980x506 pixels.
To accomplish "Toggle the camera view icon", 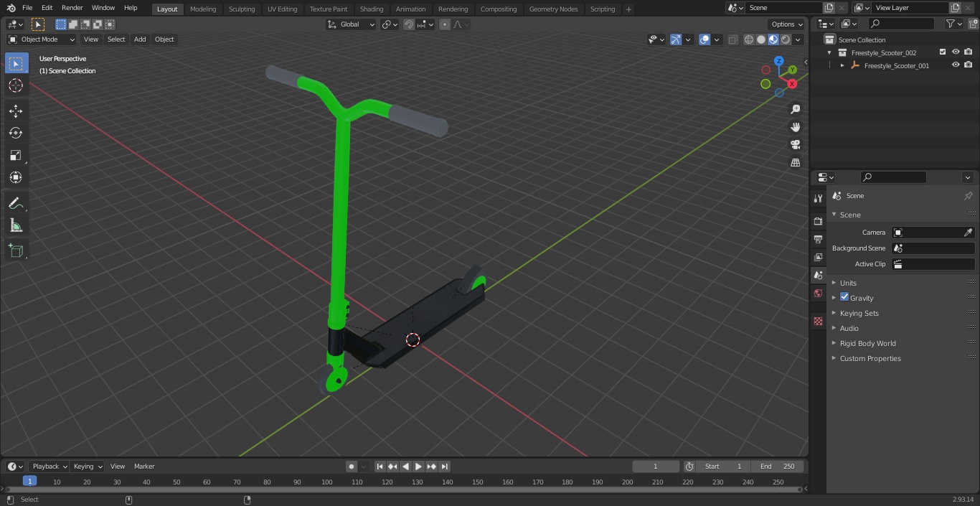I will 795,144.
